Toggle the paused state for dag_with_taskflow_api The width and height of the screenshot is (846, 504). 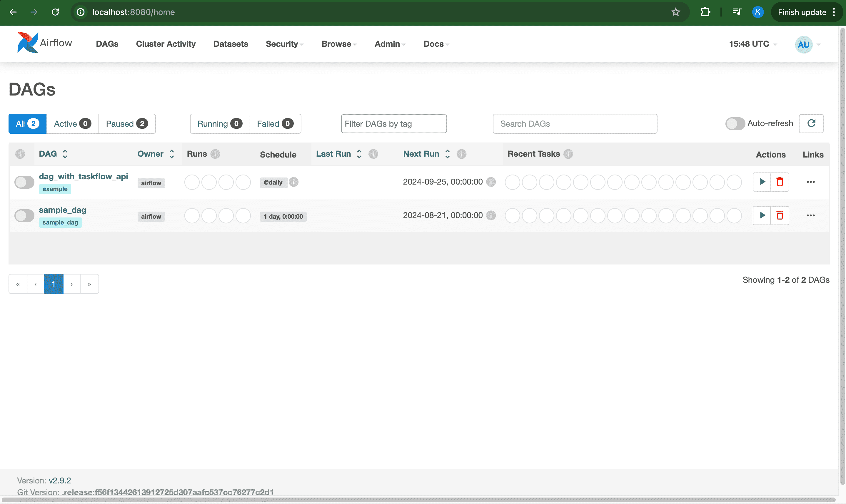(x=24, y=181)
